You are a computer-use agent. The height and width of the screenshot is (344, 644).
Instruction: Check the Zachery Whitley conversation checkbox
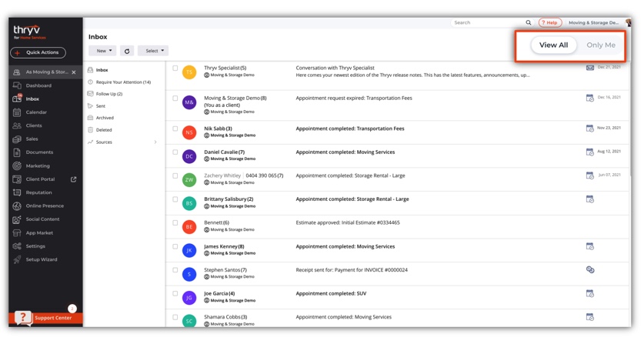175,175
